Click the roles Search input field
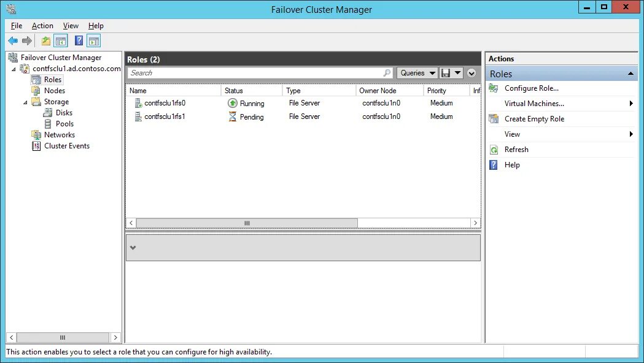The image size is (644, 363). tap(260, 73)
